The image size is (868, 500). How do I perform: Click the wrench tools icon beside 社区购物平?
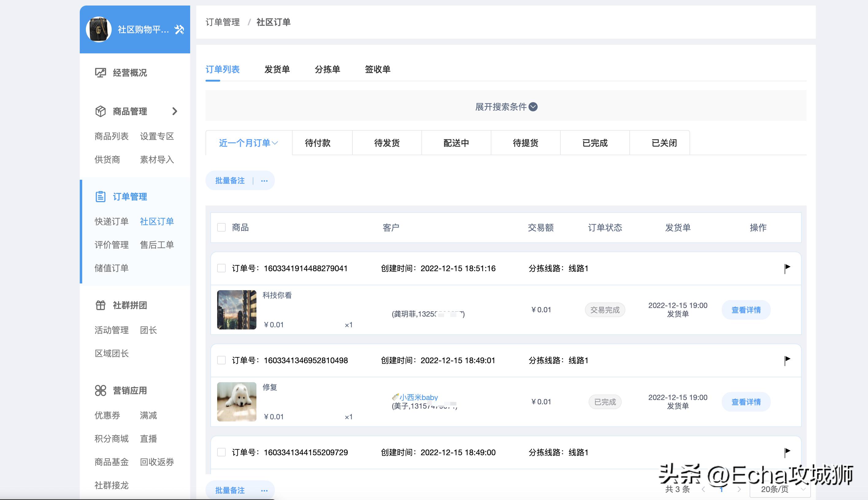(x=180, y=29)
